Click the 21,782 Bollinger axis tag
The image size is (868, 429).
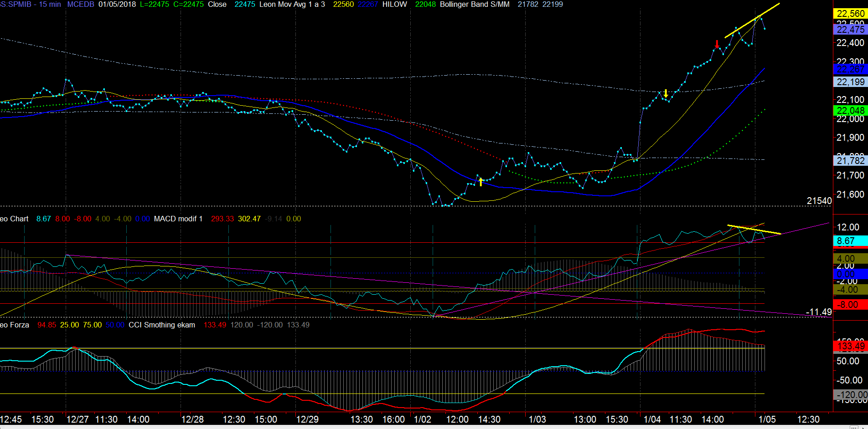coord(850,160)
